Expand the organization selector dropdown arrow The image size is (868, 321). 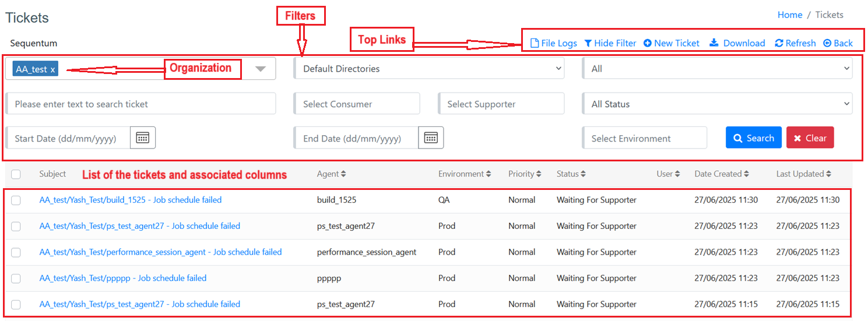(x=261, y=69)
